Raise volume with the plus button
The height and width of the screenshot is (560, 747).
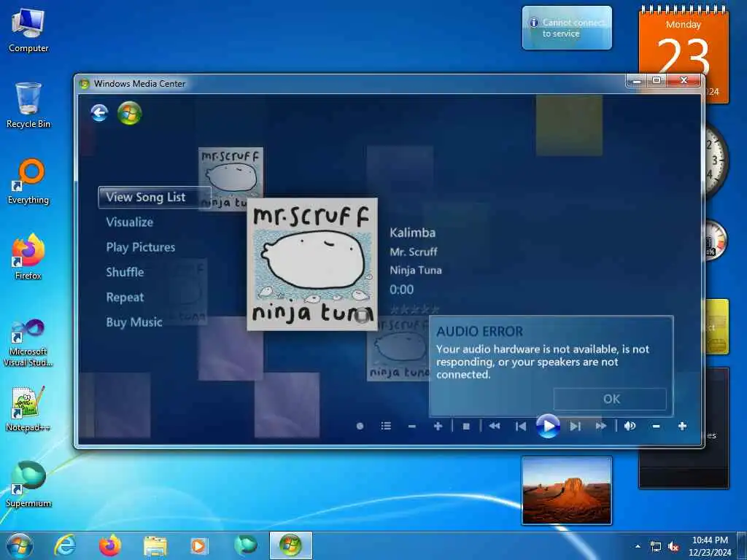(682, 426)
